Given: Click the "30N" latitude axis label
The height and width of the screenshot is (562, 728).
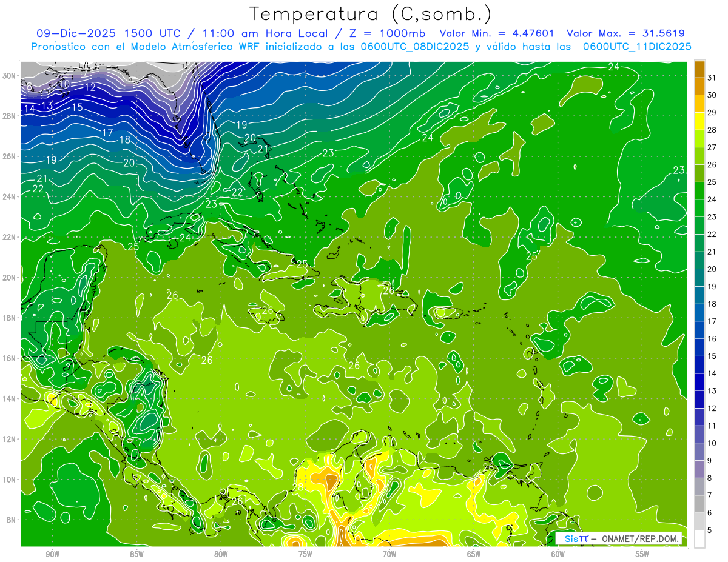Looking at the screenshot, I should pos(10,76).
